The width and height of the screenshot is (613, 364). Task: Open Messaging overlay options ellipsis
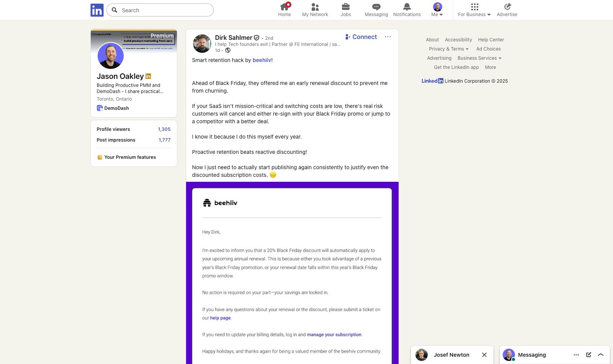click(576, 355)
